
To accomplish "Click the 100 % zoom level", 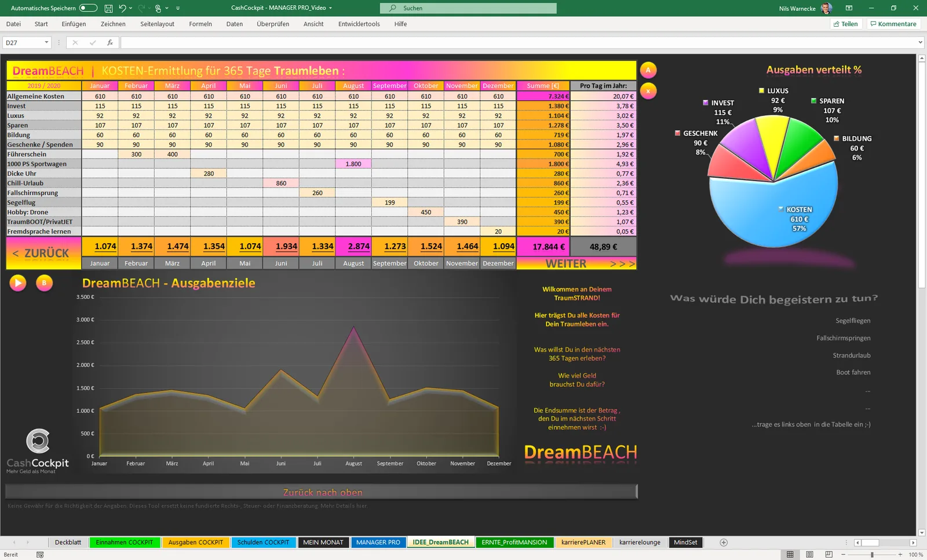I will 915,555.
